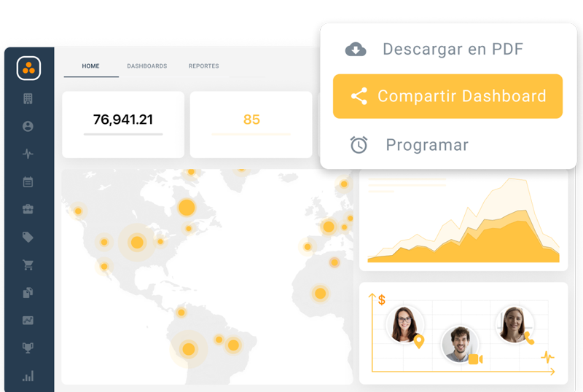Click the alarm clock icon beside Programar
This screenshot has width=583, height=392.
359,145
